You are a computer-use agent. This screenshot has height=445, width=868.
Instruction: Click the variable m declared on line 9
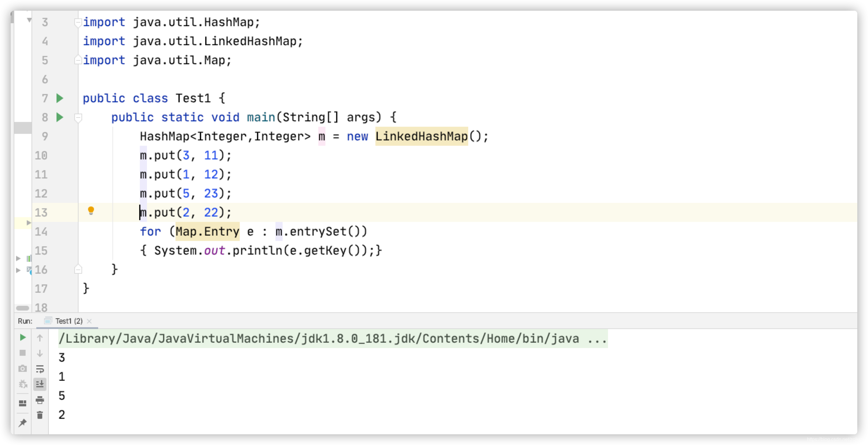322,137
